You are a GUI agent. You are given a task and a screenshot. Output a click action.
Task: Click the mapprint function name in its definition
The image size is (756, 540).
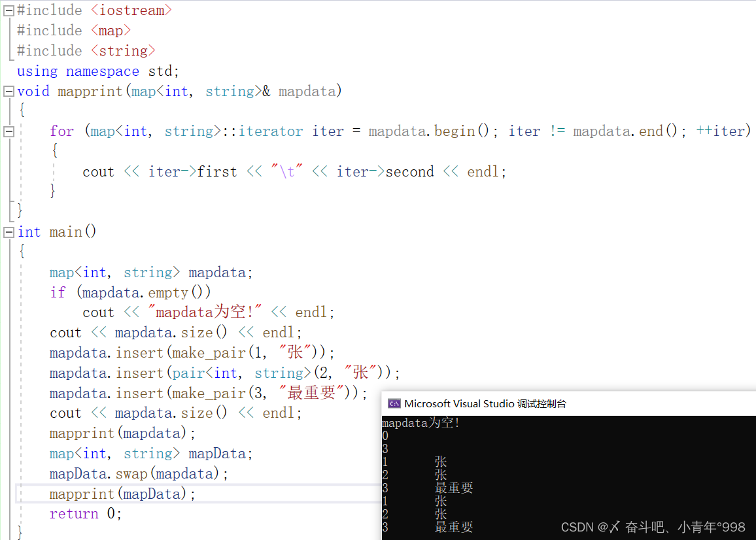tap(90, 91)
